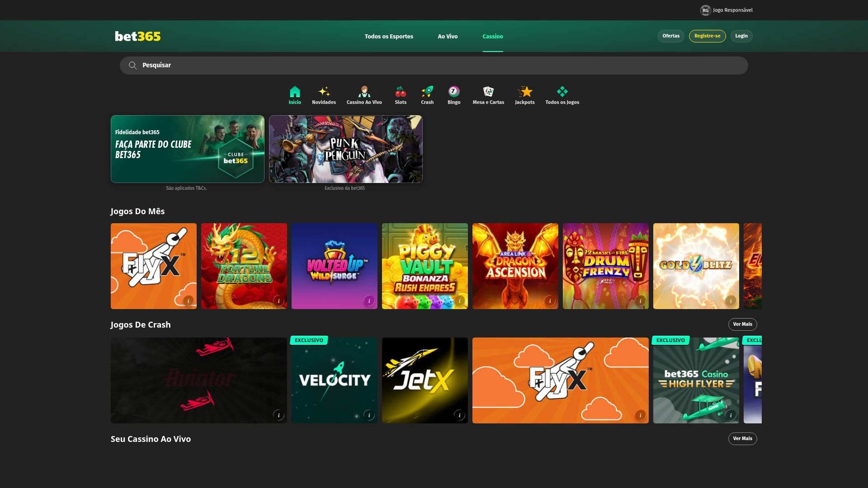
Task: Open the Novidades sparkle icon
Action: pos(324,92)
